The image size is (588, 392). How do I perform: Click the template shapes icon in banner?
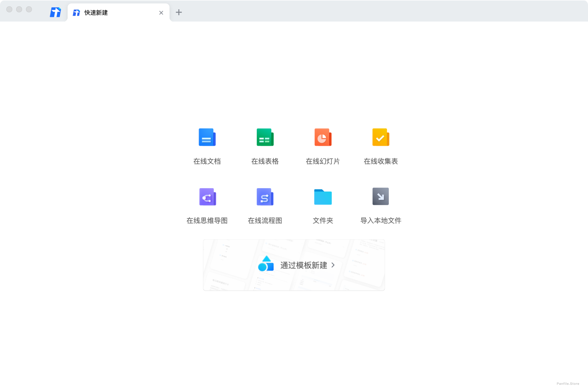tap(266, 263)
